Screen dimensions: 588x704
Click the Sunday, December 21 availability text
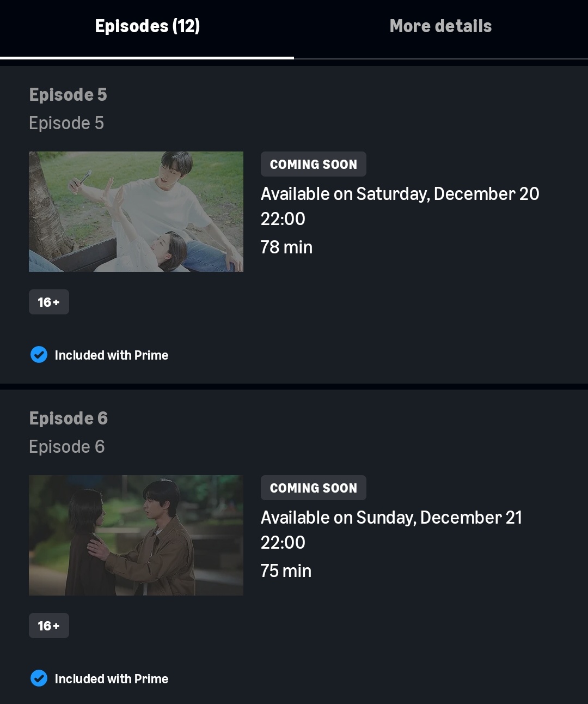click(391, 518)
